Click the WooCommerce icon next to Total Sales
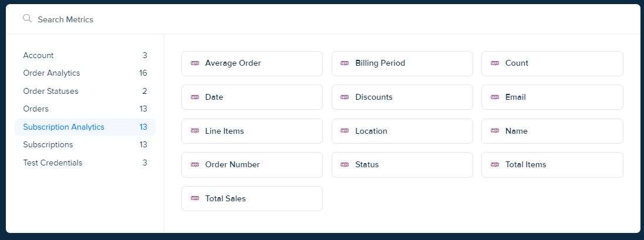This screenshot has width=644, height=240. pos(195,199)
